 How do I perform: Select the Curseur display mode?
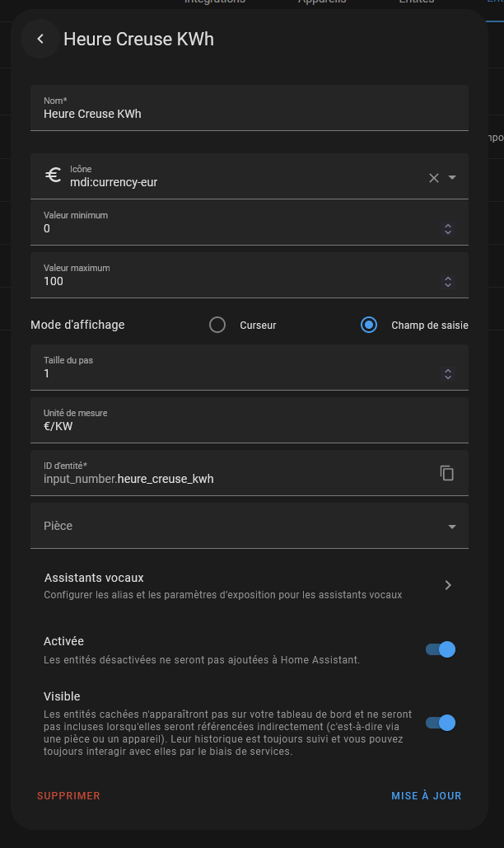[x=217, y=325]
